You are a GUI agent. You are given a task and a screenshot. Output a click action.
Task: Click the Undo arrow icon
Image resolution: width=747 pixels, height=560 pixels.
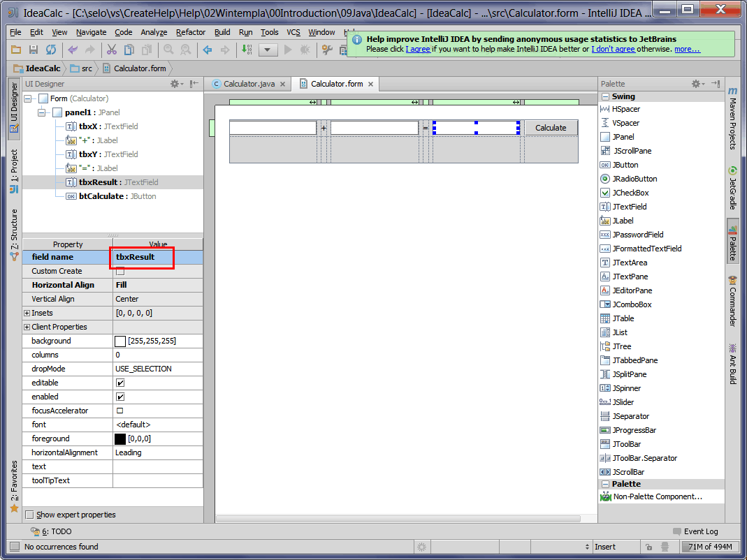73,50
